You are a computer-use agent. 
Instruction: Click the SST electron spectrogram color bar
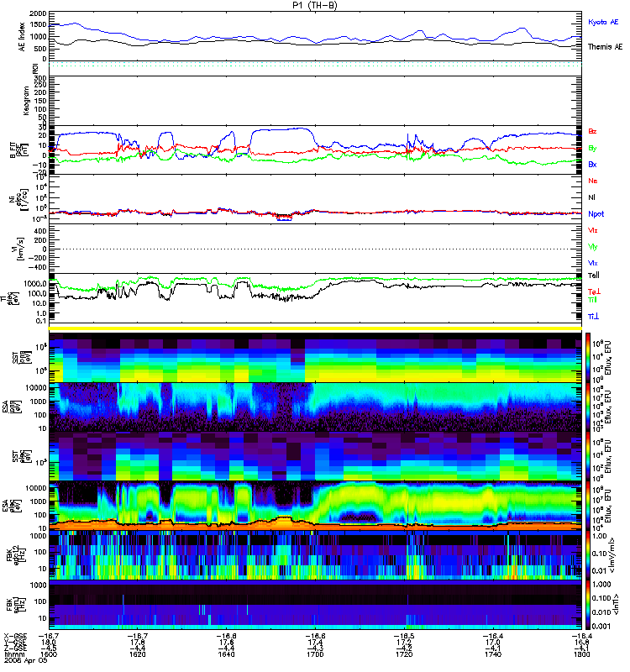[588, 456]
